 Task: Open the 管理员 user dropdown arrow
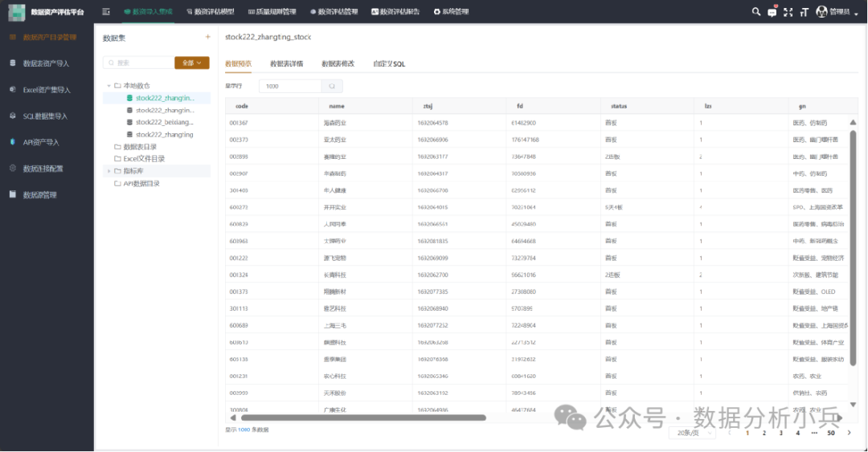tap(856, 13)
